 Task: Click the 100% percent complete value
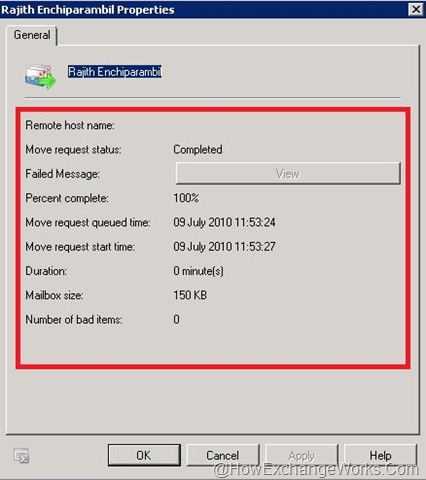186,198
